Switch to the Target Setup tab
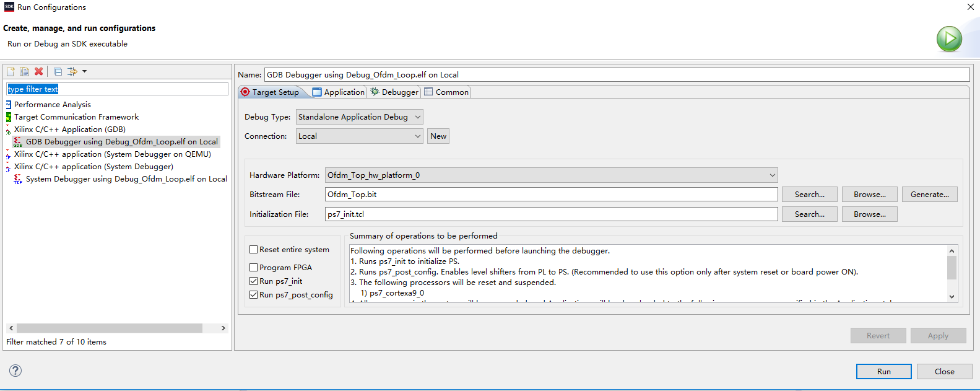Image resolution: width=980 pixels, height=391 pixels. (x=271, y=92)
